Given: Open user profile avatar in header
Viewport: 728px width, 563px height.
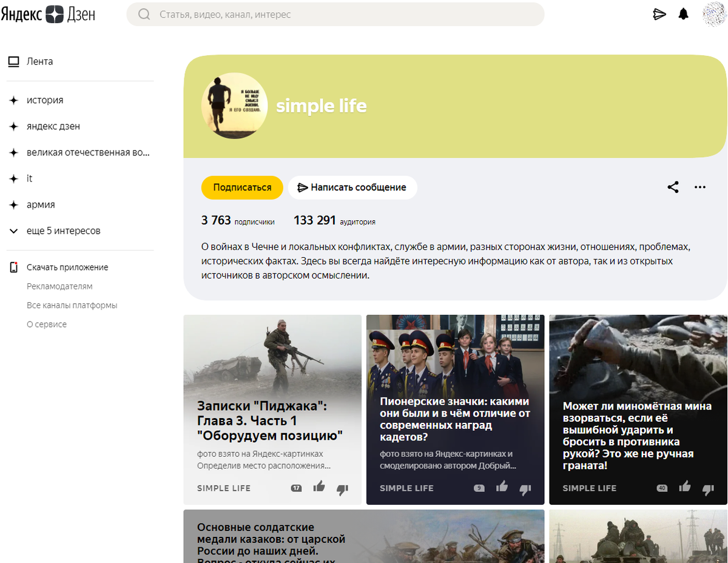Looking at the screenshot, I should click(x=715, y=14).
